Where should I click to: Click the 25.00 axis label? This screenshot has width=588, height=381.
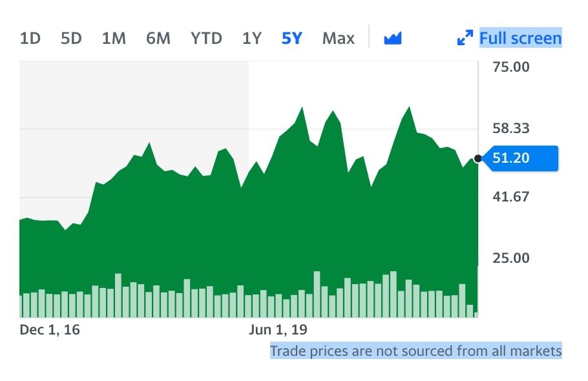tap(510, 258)
